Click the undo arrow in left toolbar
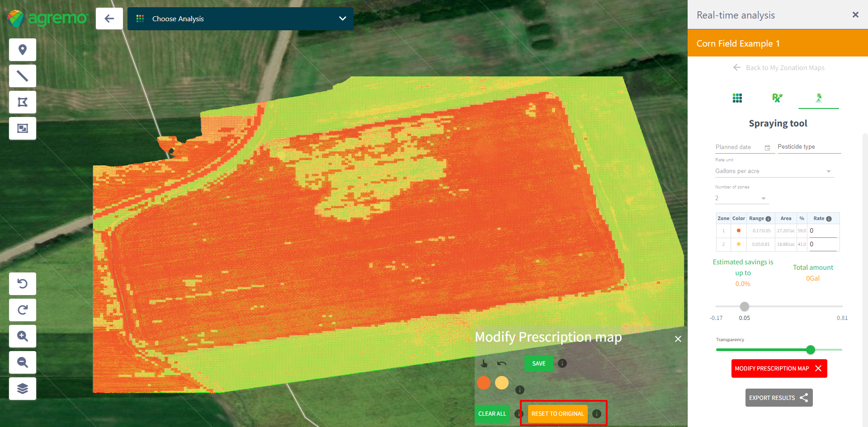Viewport: 868px width, 427px height. point(23,284)
